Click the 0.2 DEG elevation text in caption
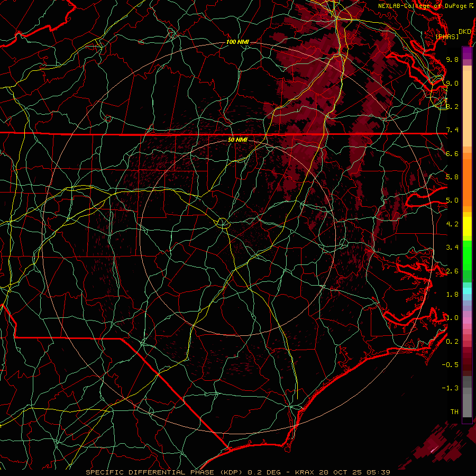 (264, 472)
